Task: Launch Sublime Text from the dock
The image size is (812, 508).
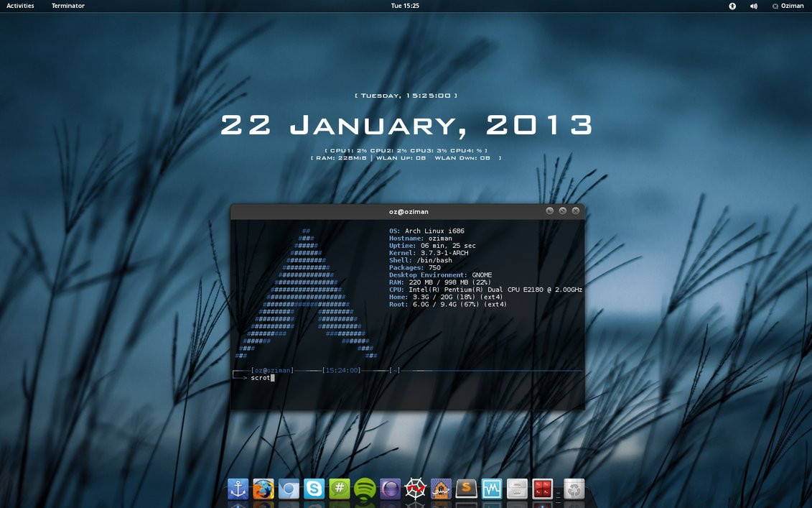Action: click(466, 489)
